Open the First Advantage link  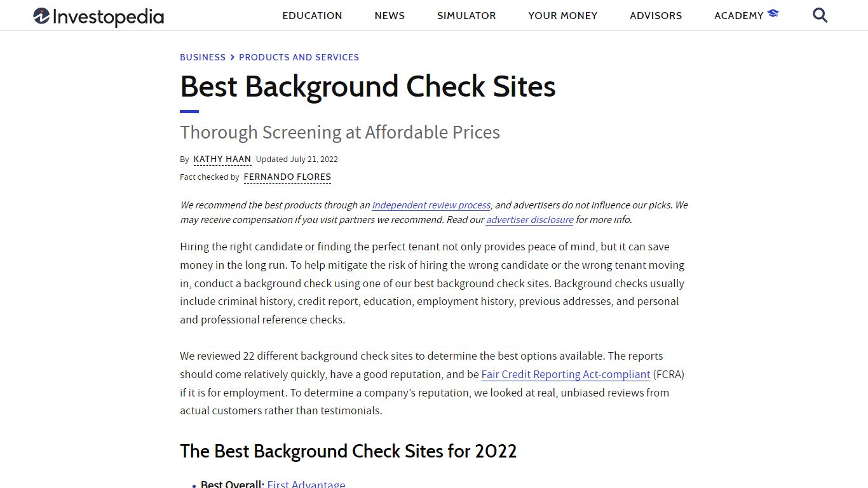[306, 484]
